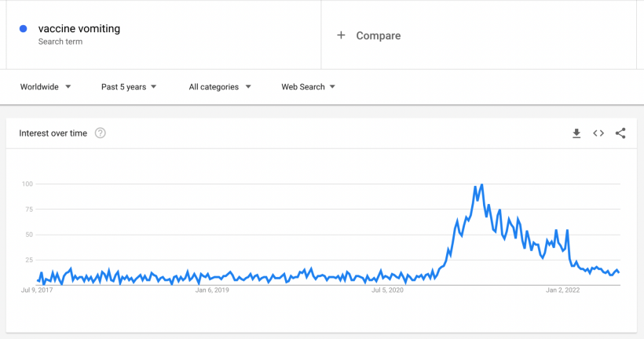
Task: Download the Interest over time data
Action: (576, 133)
